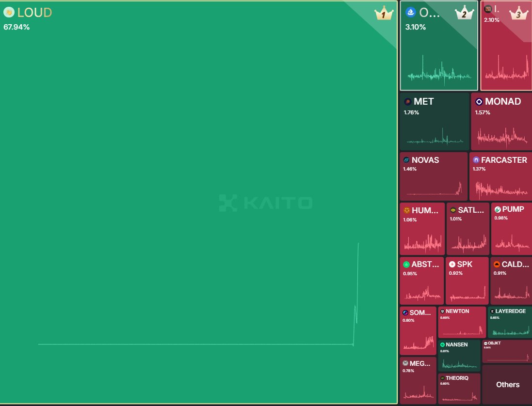This screenshot has width=532, height=406.
Task: Click the 0.80% value on SOM...
Action: 408,321
